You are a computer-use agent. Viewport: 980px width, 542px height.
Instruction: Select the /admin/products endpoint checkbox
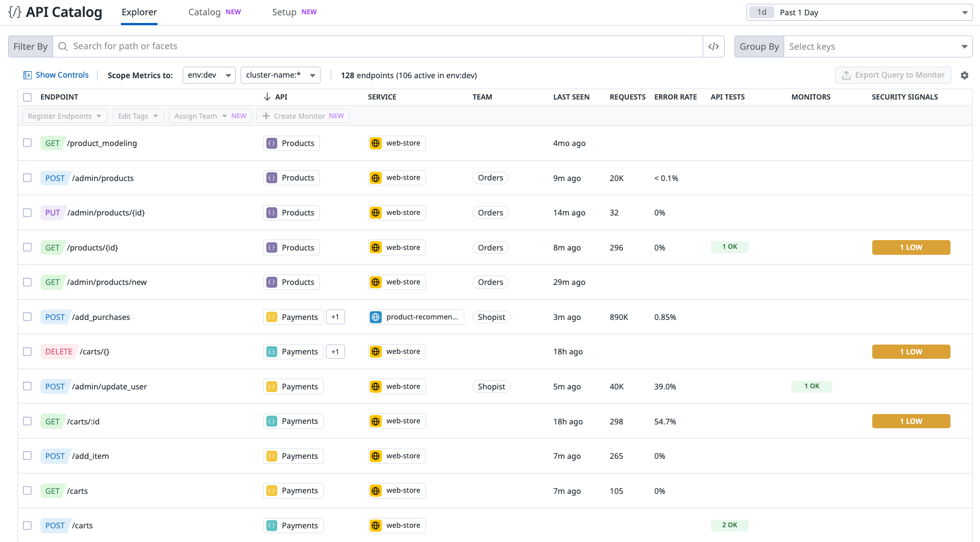(27, 178)
